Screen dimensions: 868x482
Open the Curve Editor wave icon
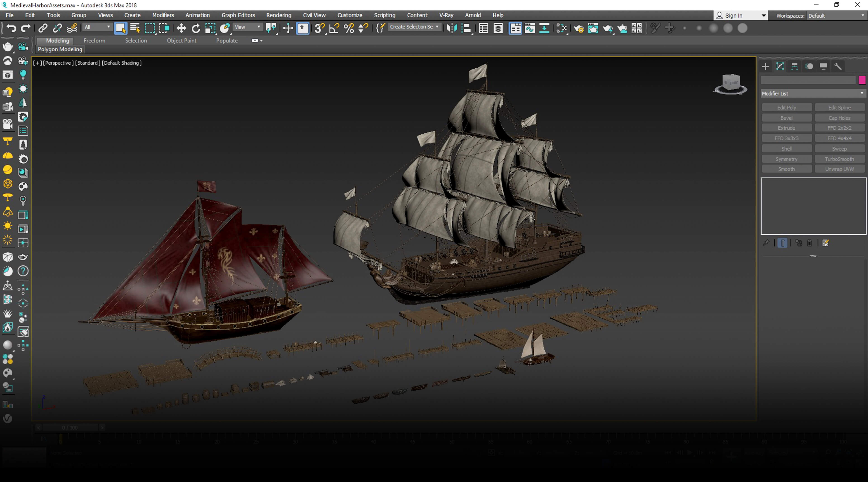pos(530,28)
